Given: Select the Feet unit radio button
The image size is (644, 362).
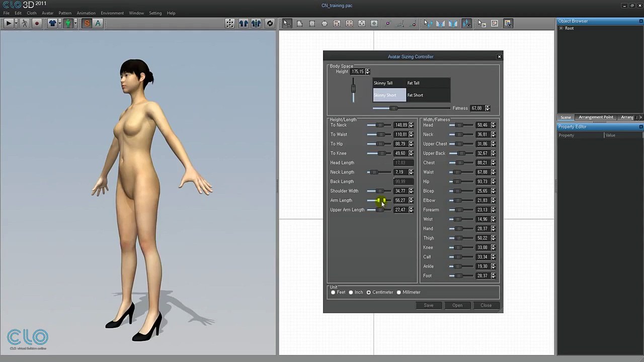Looking at the screenshot, I should 333,292.
